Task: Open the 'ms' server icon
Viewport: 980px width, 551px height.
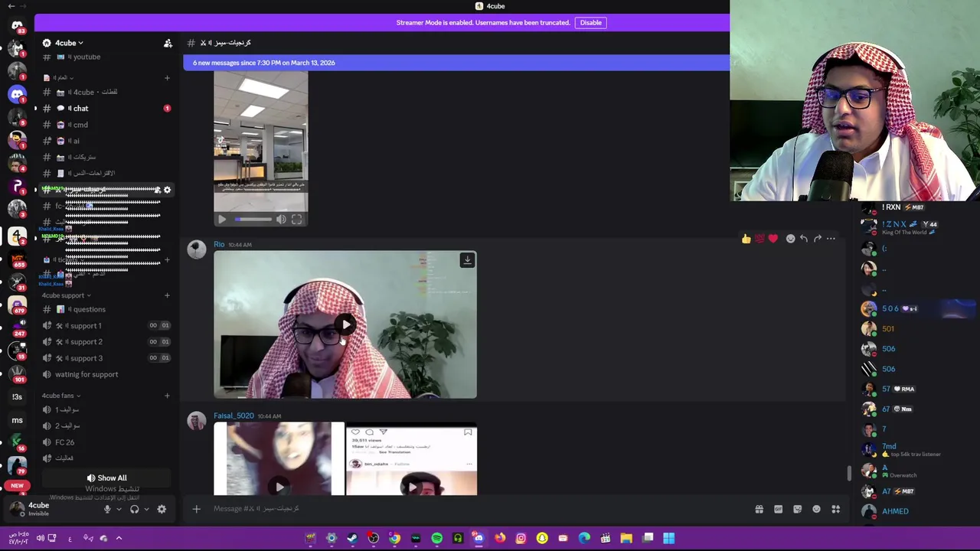Action: point(17,420)
